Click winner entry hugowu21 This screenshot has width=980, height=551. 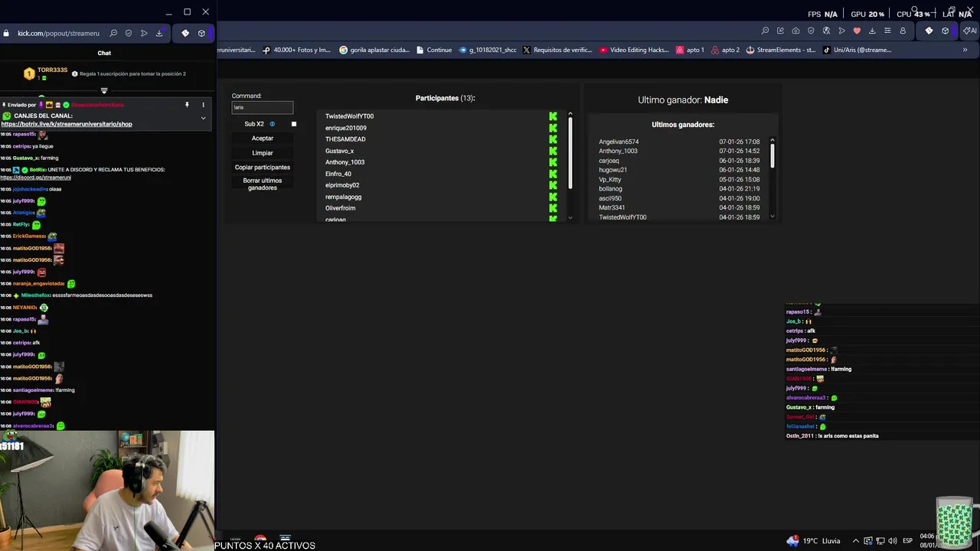pos(612,170)
